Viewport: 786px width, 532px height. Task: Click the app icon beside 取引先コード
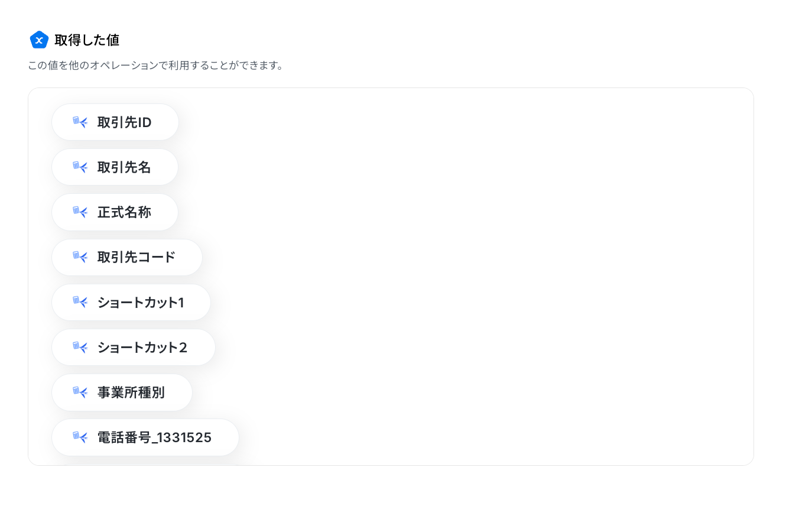coord(80,257)
